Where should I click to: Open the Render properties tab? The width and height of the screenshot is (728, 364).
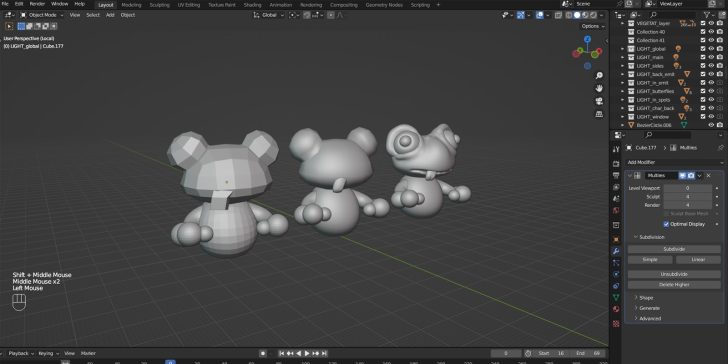click(616, 164)
